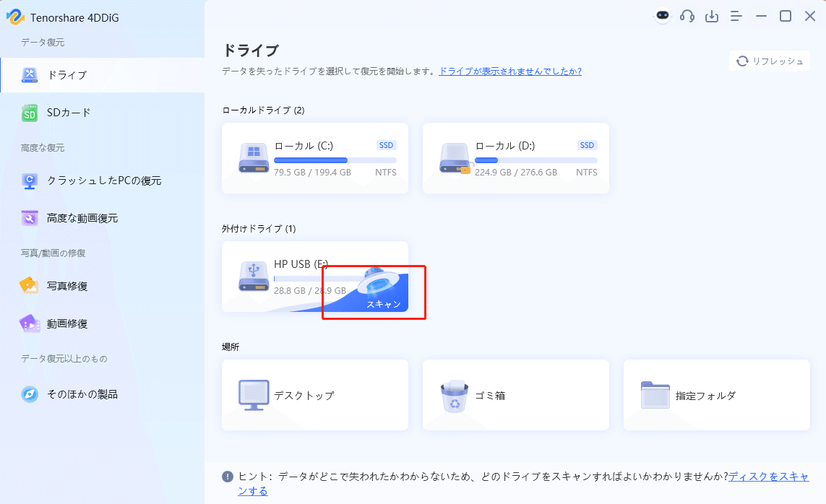This screenshot has height=504, width=826.
Task: Open the hamburger menu icon
Action: pos(736,17)
